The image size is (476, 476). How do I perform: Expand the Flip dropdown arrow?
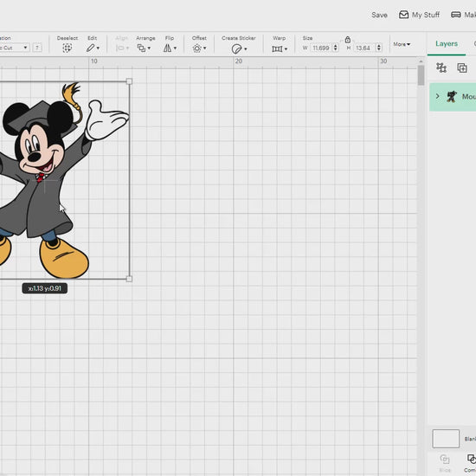coord(175,48)
